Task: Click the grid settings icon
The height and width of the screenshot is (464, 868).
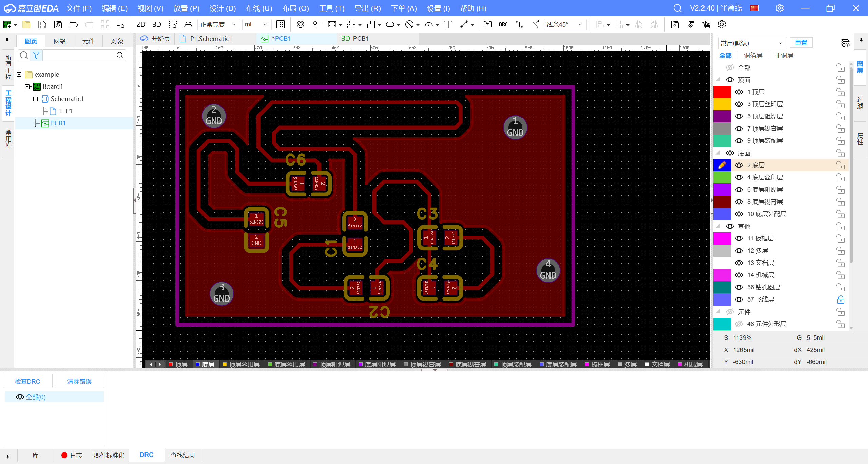Action: [281, 24]
